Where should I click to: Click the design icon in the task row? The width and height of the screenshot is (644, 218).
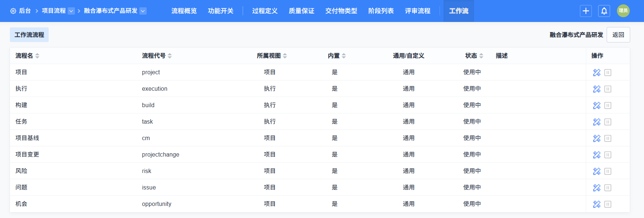pyautogui.click(x=596, y=122)
